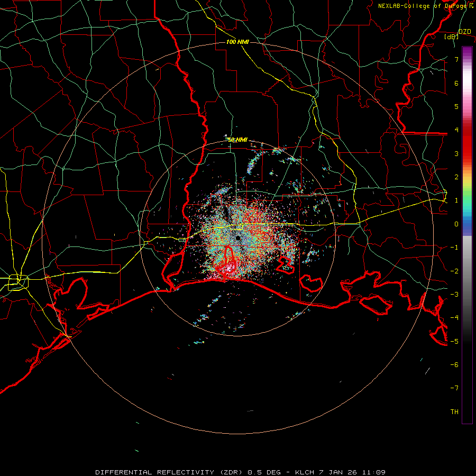Select the 50 NMI range ring label
The image size is (476, 476).
pyautogui.click(x=237, y=140)
